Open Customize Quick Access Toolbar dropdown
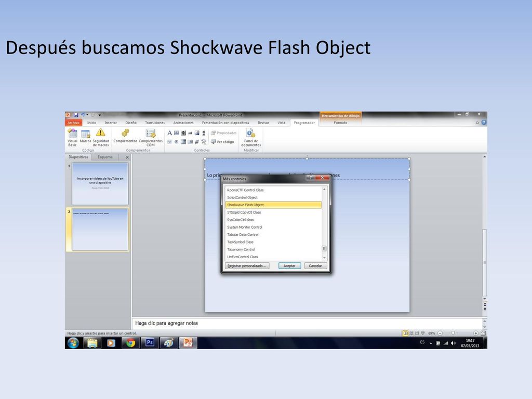Viewport: 532px width, 399px height. (100, 115)
